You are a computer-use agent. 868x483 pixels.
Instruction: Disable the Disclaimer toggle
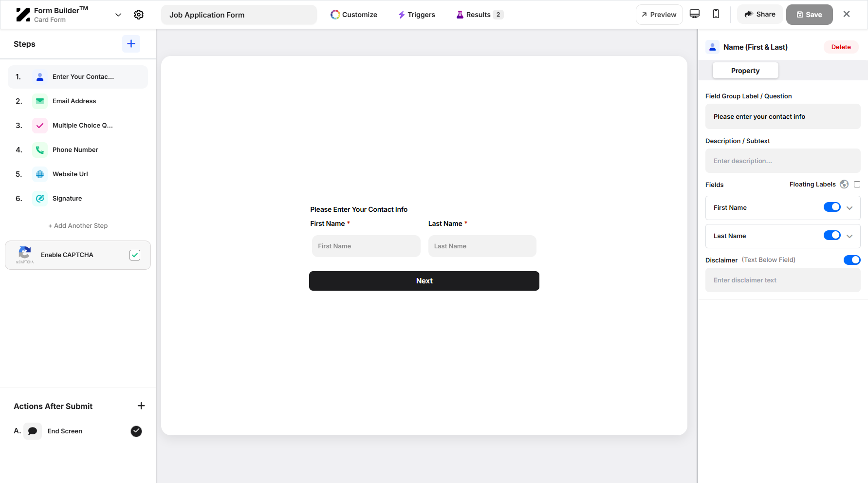[x=852, y=260]
